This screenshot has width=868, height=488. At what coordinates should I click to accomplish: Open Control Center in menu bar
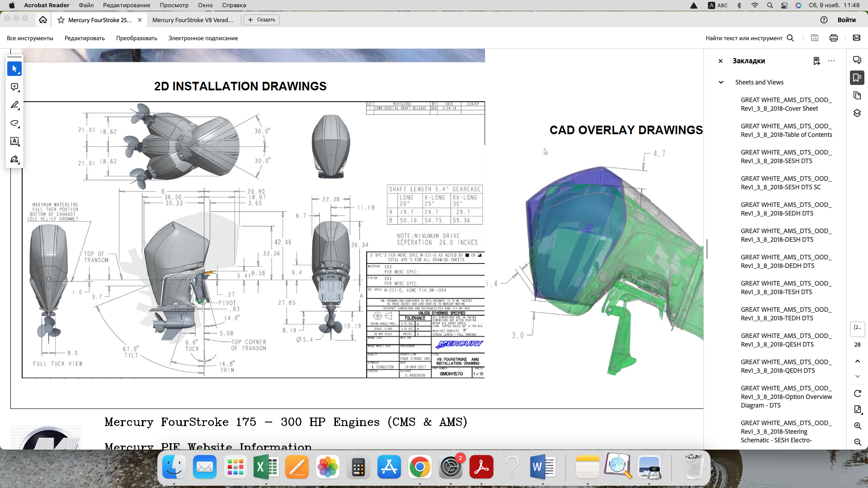tap(784, 5)
